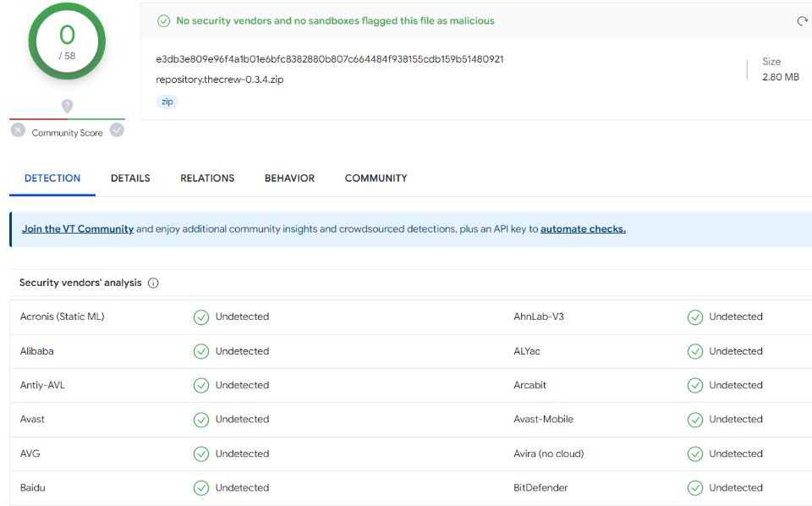Image resolution: width=812 pixels, height=506 pixels.
Task: Click the Arcabit vendor name
Action: [x=529, y=385]
